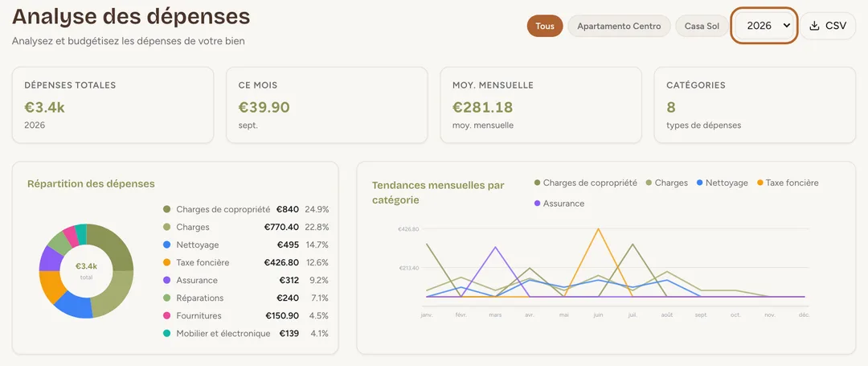The width and height of the screenshot is (868, 366).
Task: Click the Réparations color dot in breakdown list
Action: pyautogui.click(x=166, y=298)
